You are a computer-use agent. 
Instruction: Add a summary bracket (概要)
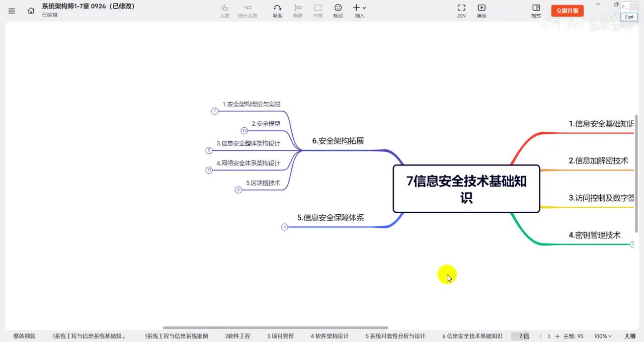pos(298,11)
